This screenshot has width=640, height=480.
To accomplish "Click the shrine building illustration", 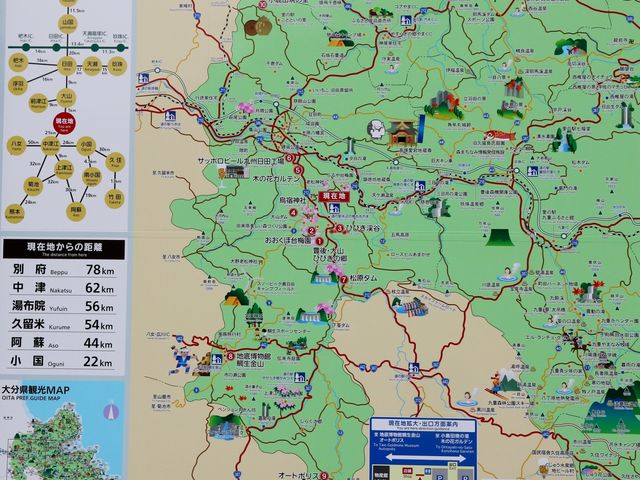I will click(401, 132).
